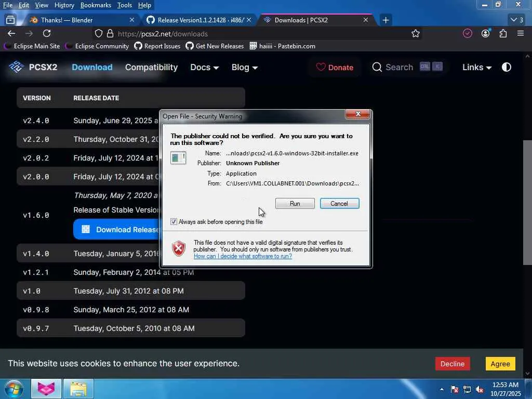Open the site Search box
The width and height of the screenshot is (532, 399).
[x=407, y=67]
